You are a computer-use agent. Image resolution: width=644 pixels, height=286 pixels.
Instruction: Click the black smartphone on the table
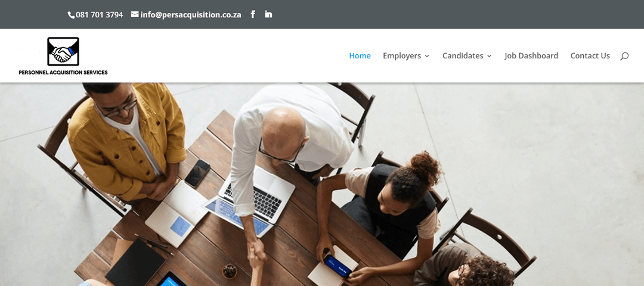tap(197, 173)
